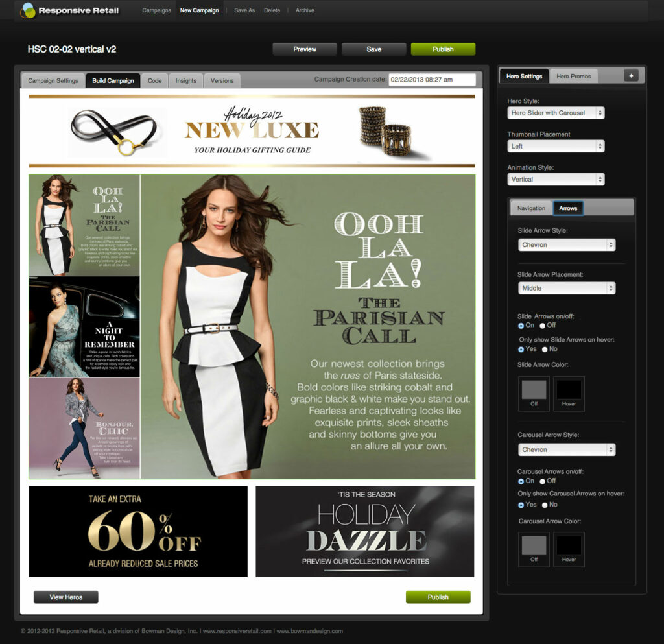Open the Code tab
This screenshot has width=664, height=644.
[x=154, y=80]
